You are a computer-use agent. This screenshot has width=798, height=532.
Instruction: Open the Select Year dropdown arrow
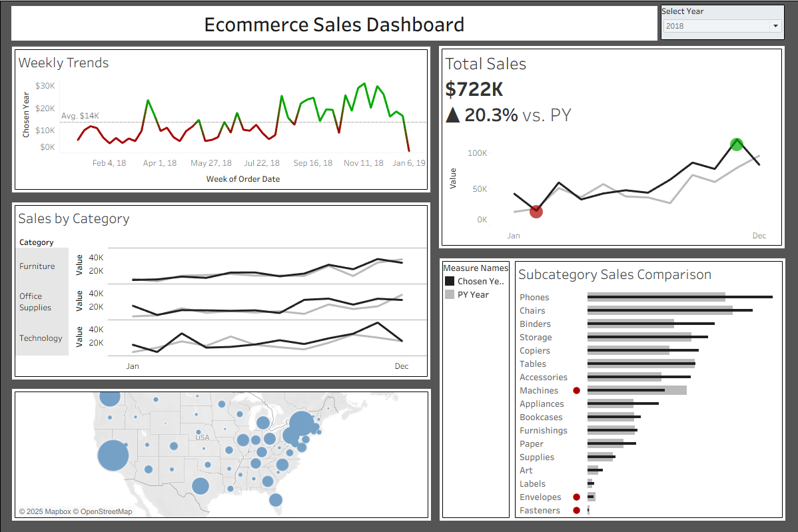coord(775,26)
